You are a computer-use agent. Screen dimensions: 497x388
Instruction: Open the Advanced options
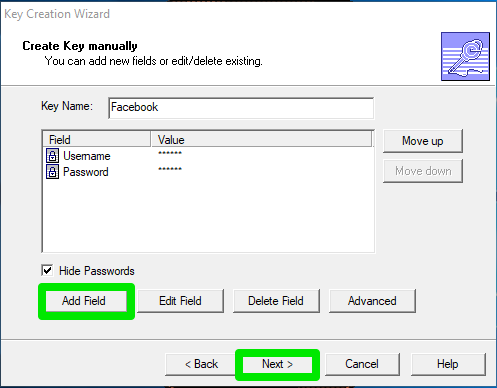[x=372, y=301]
